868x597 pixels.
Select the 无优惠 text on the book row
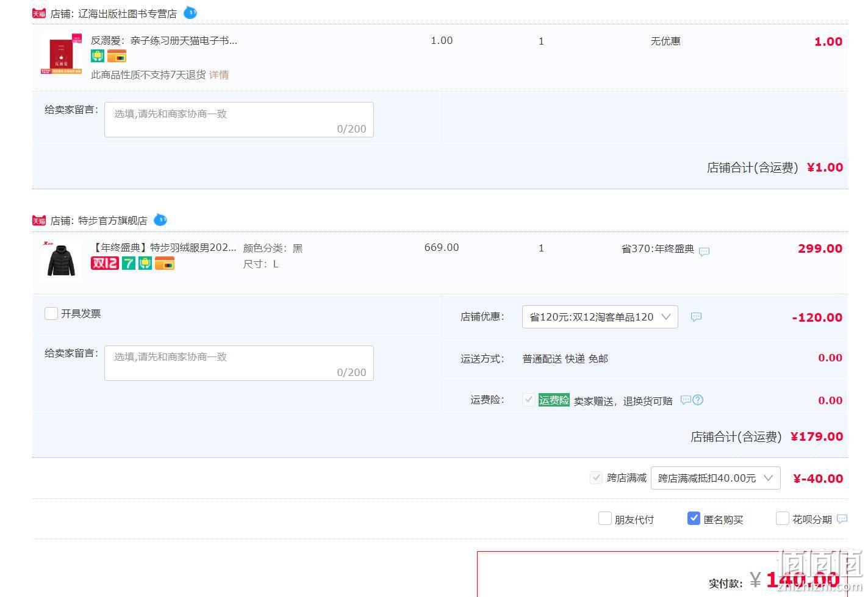coord(665,41)
